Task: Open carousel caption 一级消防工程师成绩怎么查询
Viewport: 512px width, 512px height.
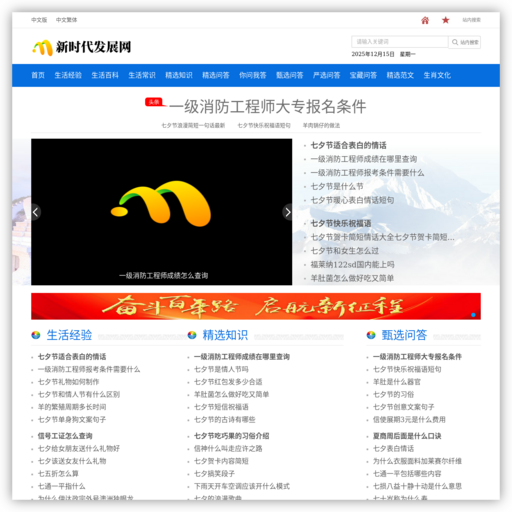Action: coord(164,276)
